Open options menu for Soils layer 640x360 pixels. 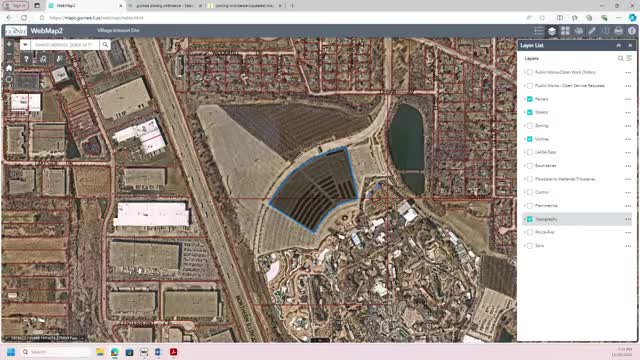(628, 246)
